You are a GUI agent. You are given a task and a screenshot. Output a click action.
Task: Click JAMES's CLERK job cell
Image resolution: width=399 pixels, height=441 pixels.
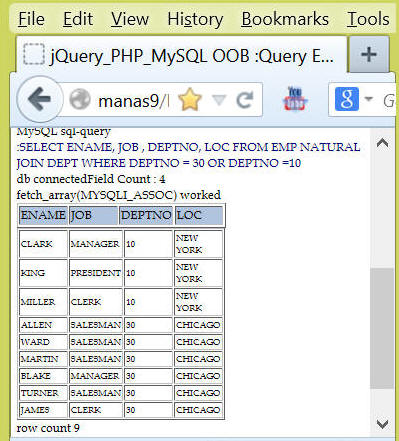click(96, 410)
